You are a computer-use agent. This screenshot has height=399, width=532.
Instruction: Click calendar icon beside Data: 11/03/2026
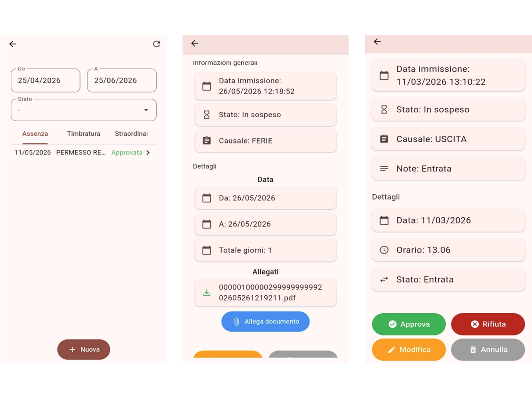coord(384,220)
